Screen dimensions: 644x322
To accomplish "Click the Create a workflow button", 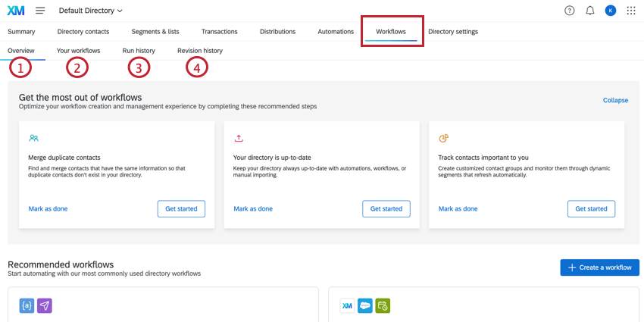I will pyautogui.click(x=600, y=267).
